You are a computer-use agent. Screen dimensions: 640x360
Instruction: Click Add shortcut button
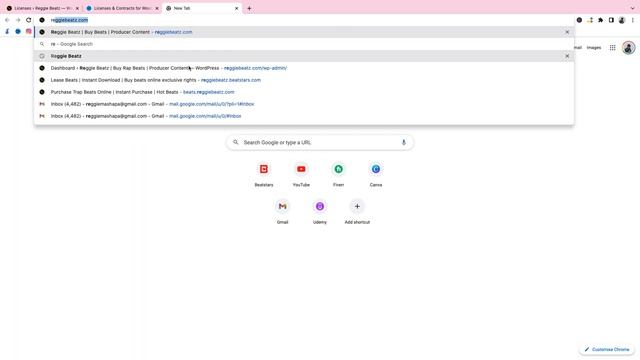357,212
